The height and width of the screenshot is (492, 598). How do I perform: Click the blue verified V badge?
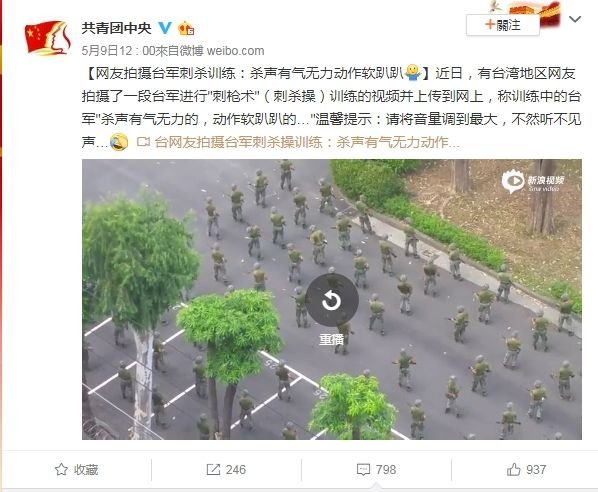point(165,27)
